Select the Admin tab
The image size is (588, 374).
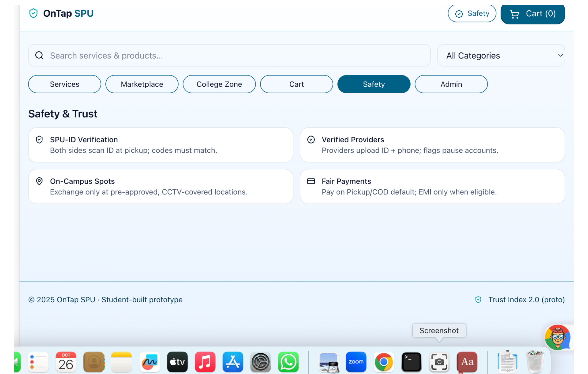click(x=451, y=84)
